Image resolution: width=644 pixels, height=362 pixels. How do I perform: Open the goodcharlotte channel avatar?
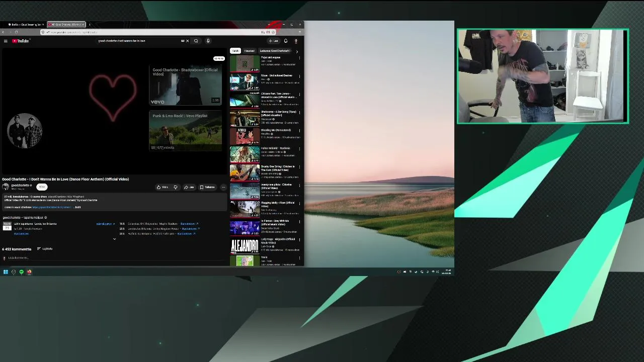tap(6, 187)
